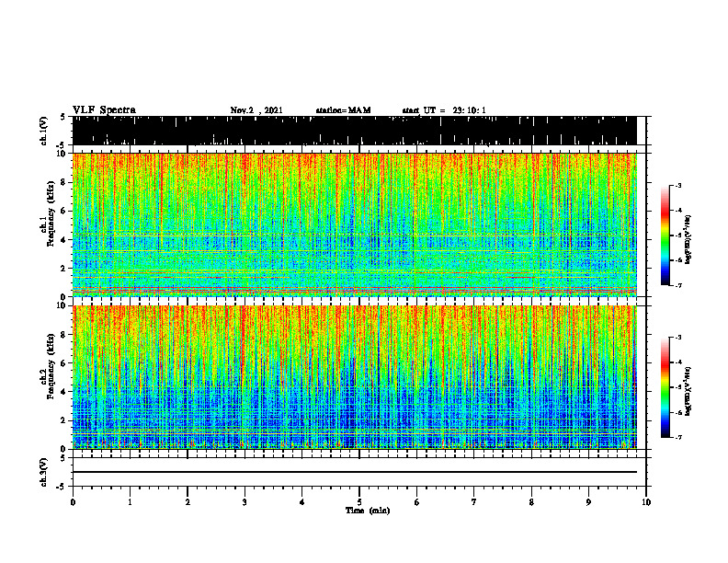Screen dimensions: 728x563
Task: Click the ch.2 colorbar log(PSD) unit label
Action: pos(688,391)
